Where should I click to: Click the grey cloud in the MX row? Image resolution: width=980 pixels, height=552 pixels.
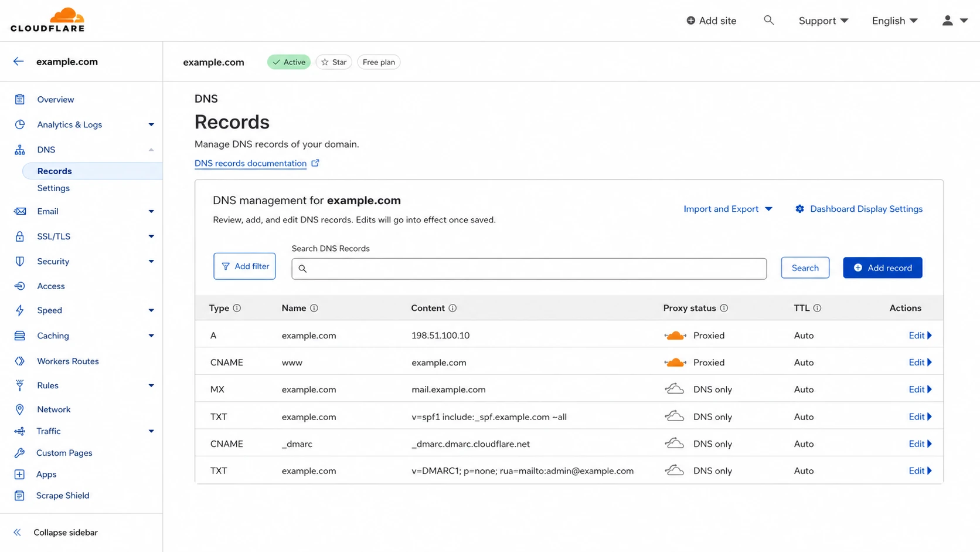coord(675,389)
